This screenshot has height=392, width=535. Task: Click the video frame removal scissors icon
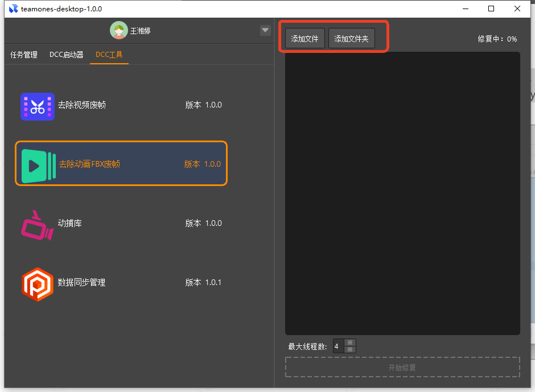pos(38,106)
